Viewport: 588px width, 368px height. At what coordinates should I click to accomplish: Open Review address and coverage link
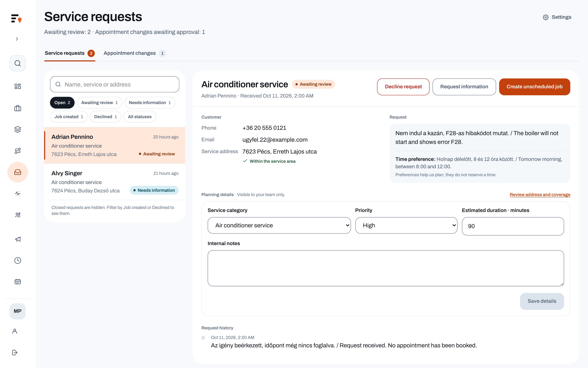coord(540,194)
